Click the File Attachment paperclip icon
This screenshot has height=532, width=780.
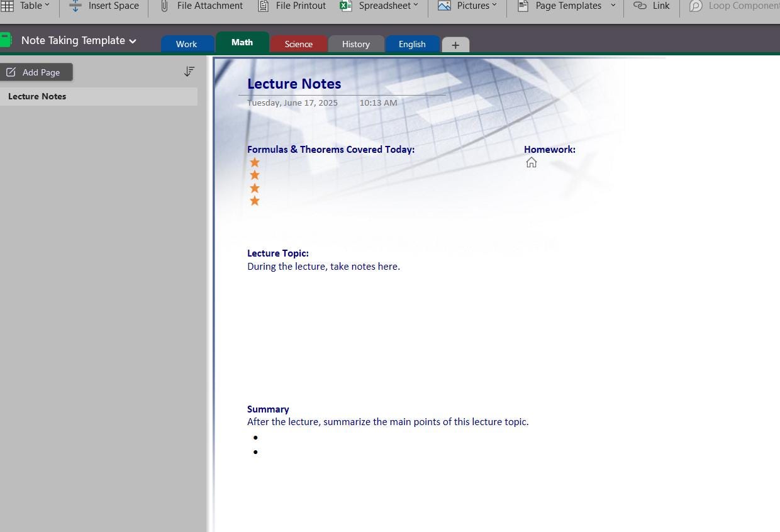[164, 6]
